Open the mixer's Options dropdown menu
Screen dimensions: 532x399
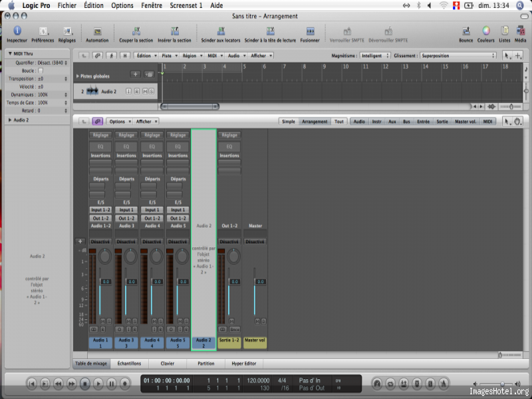point(119,122)
